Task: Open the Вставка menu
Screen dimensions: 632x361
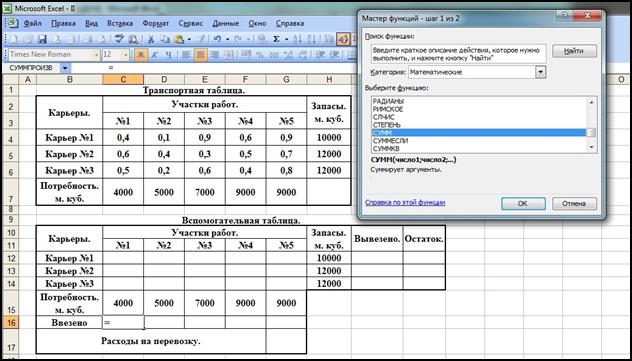Action: (120, 23)
